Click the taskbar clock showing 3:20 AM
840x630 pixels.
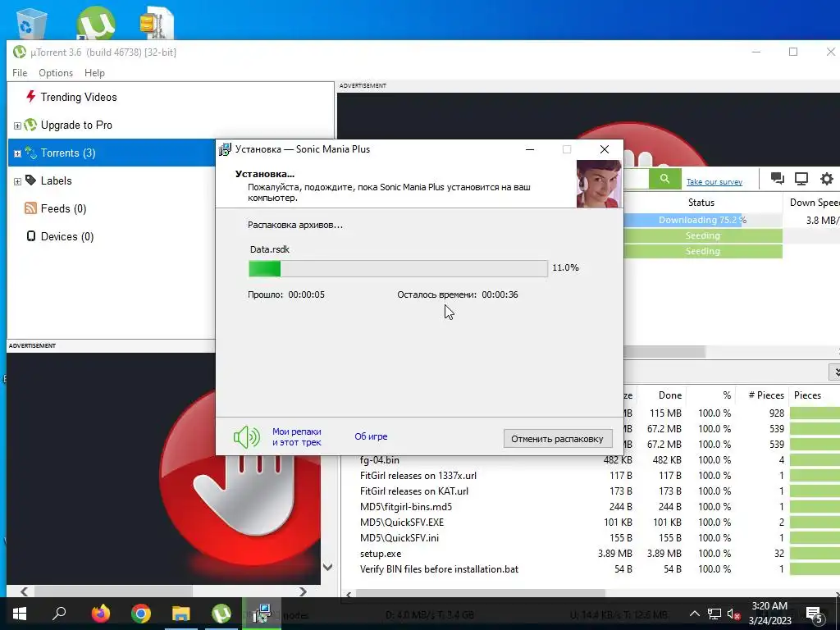click(769, 614)
